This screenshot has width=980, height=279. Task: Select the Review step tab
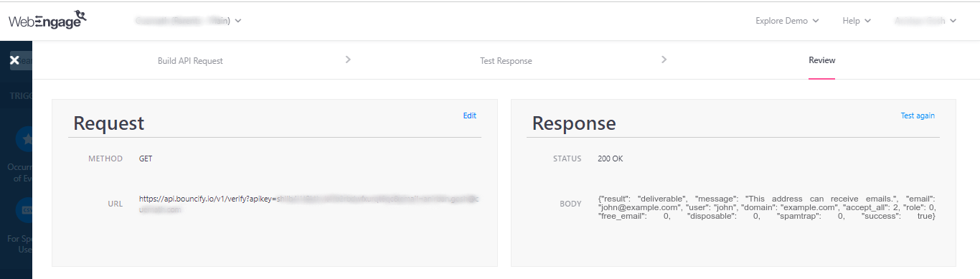coord(821,60)
